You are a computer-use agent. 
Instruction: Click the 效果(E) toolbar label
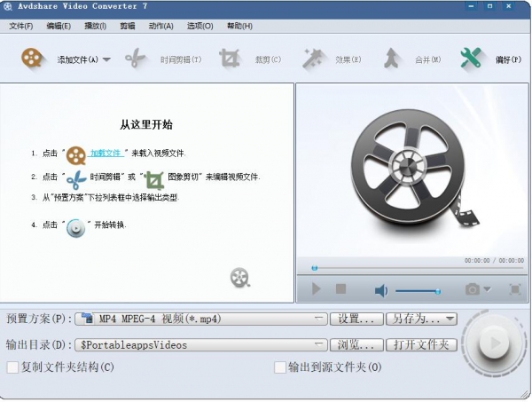(348, 59)
